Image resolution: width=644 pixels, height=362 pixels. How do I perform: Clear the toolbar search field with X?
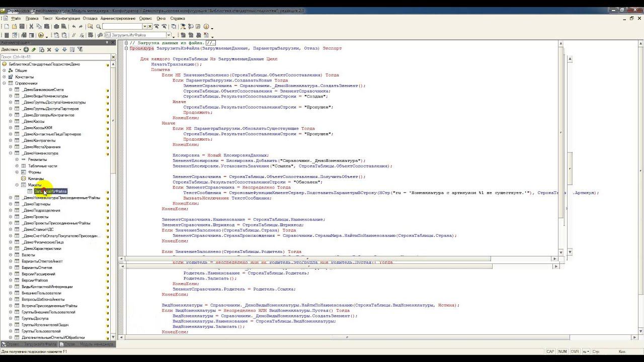150,27
